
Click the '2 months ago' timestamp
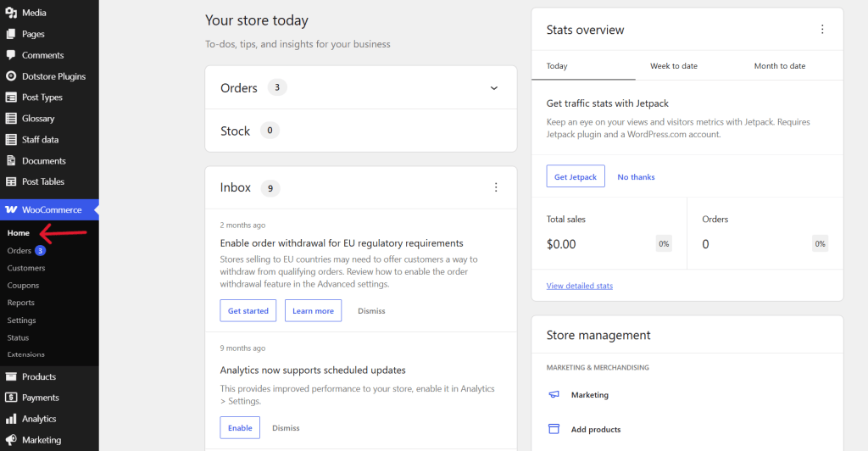(242, 225)
